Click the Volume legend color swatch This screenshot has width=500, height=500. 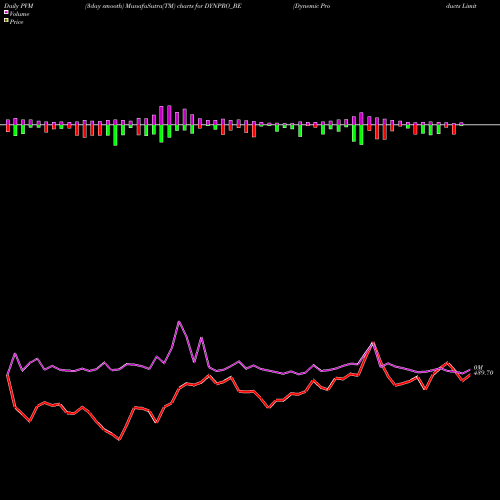(6, 12)
